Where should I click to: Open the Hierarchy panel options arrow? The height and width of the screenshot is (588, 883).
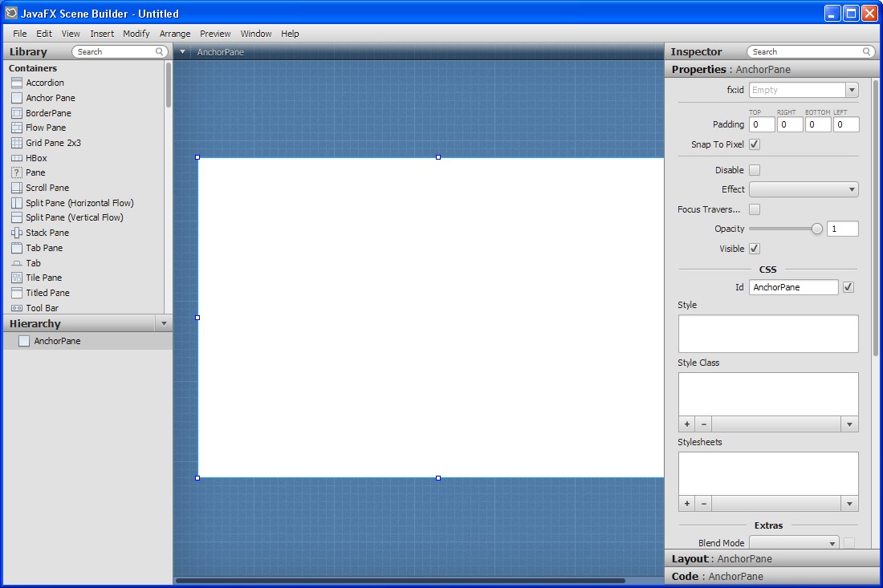click(x=164, y=323)
